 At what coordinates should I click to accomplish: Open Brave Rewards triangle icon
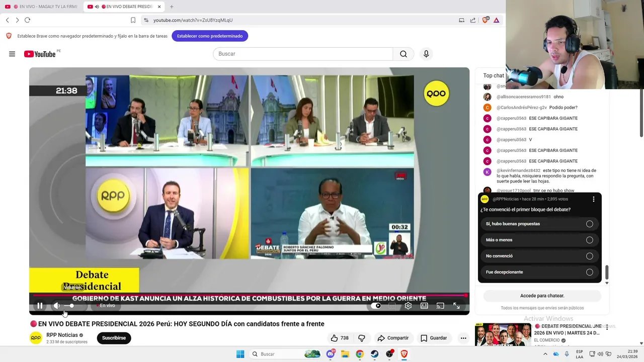(x=496, y=20)
